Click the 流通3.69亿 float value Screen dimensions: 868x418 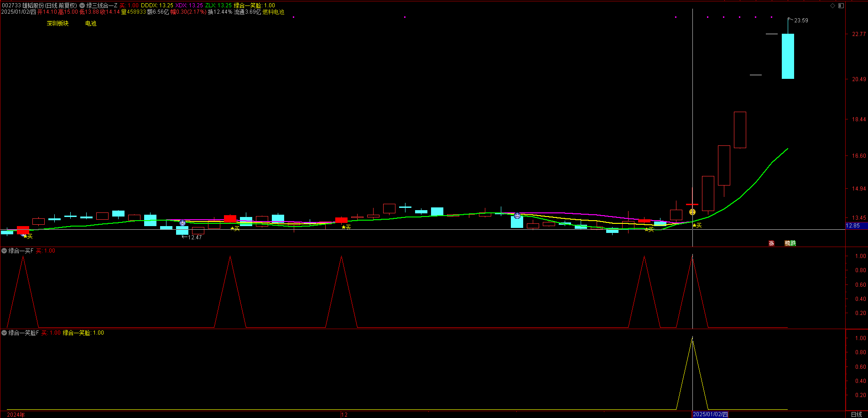[248, 12]
